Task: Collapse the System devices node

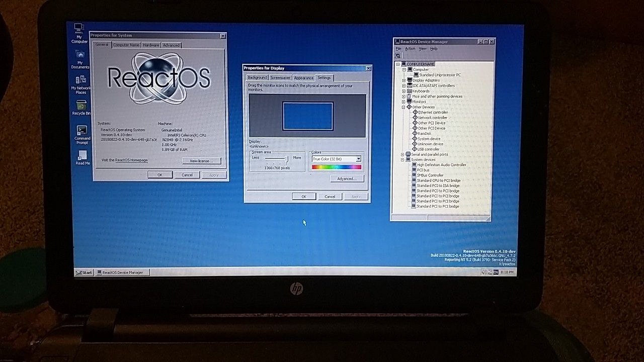Action: [x=403, y=160]
